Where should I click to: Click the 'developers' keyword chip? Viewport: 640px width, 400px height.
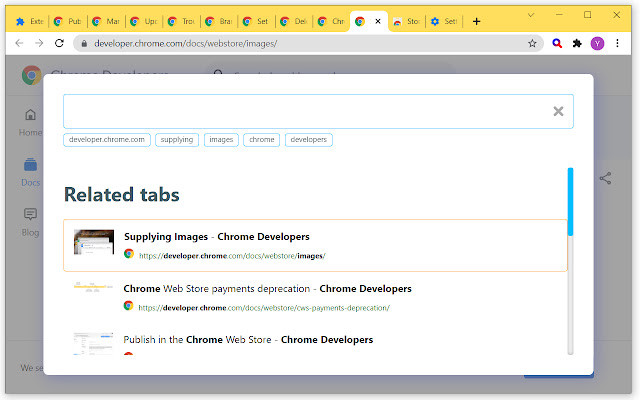pyautogui.click(x=309, y=140)
